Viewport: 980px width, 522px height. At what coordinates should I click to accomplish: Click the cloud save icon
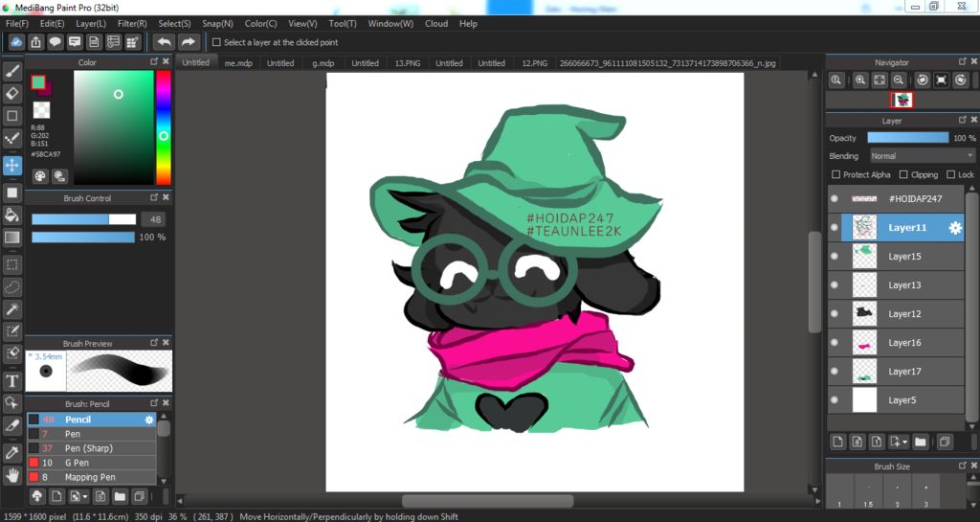pos(16,42)
